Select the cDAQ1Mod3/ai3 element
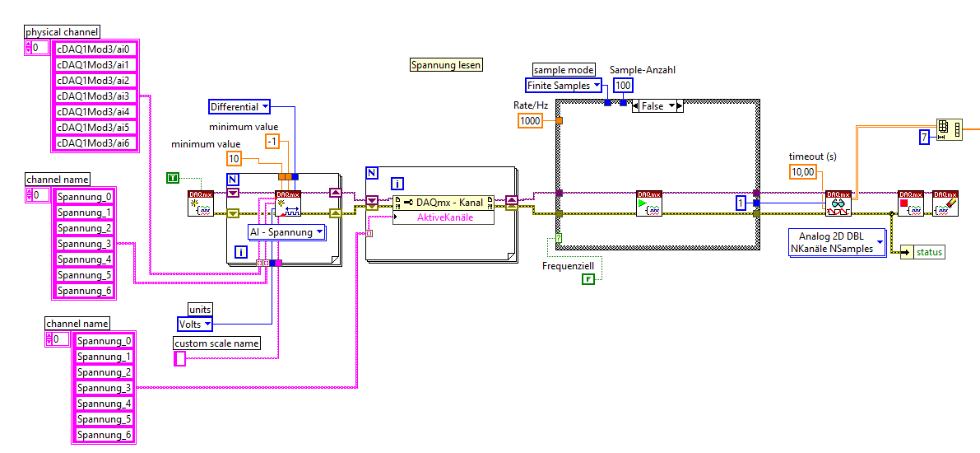980x453 pixels. pos(95,96)
